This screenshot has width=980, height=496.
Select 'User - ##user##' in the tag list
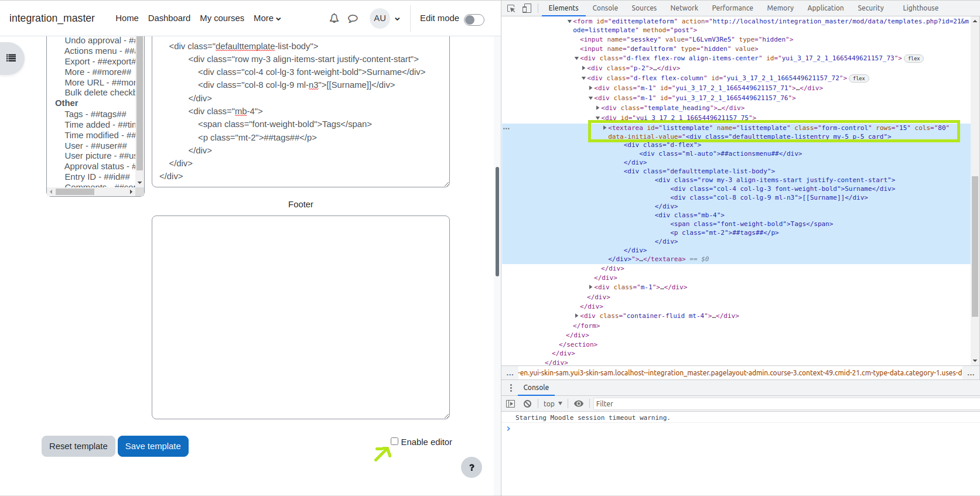95,146
